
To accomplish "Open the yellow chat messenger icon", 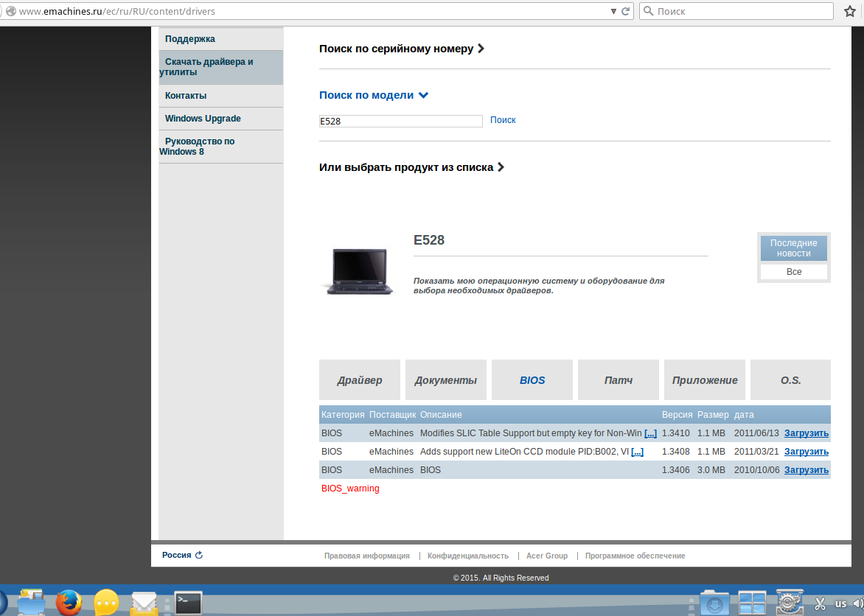I will (106, 603).
